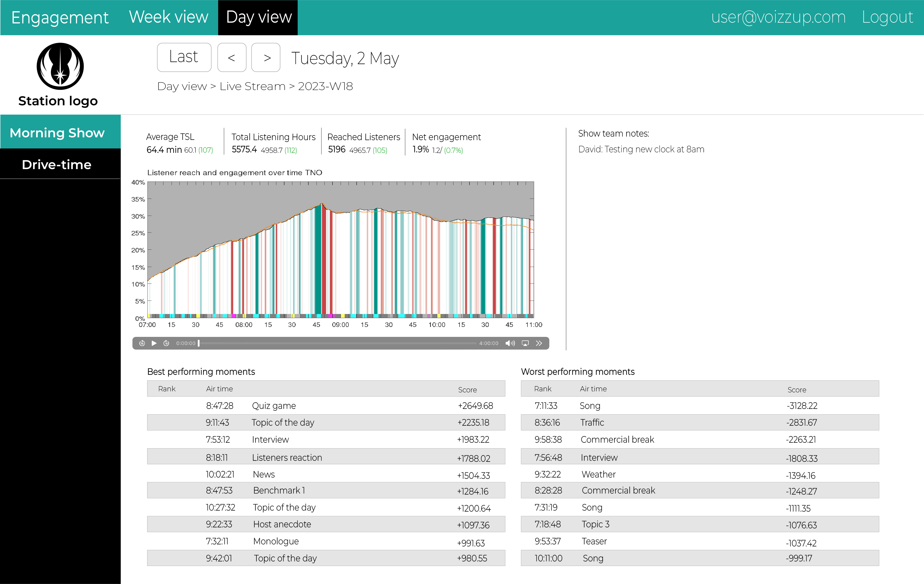Click the Last button

point(184,57)
